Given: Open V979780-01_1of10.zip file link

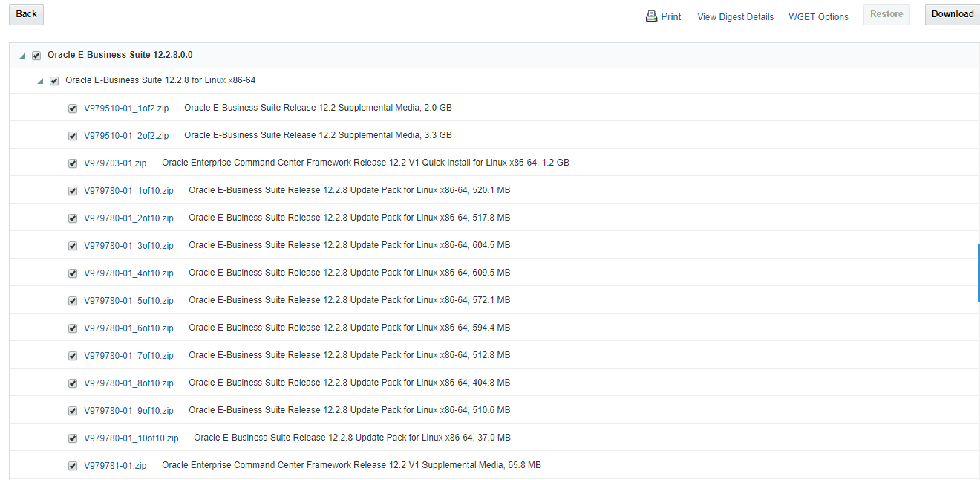Looking at the screenshot, I should (x=128, y=191).
